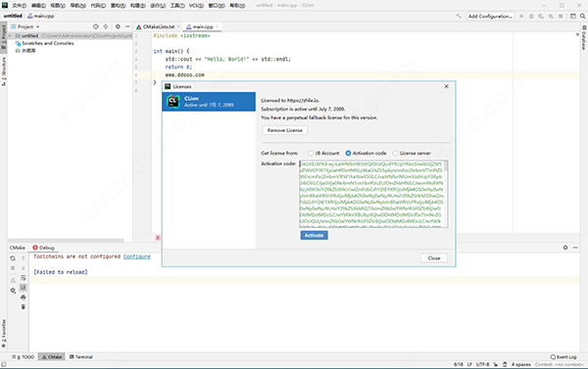Reload the CMake project icon
Screen dimensions: 588x369
[x=13, y=258]
